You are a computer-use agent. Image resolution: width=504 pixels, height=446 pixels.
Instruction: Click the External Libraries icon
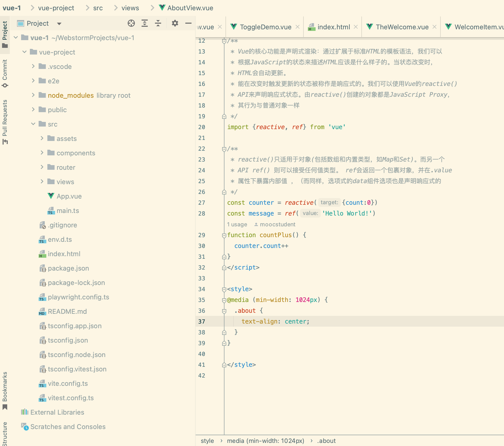[x=25, y=412]
